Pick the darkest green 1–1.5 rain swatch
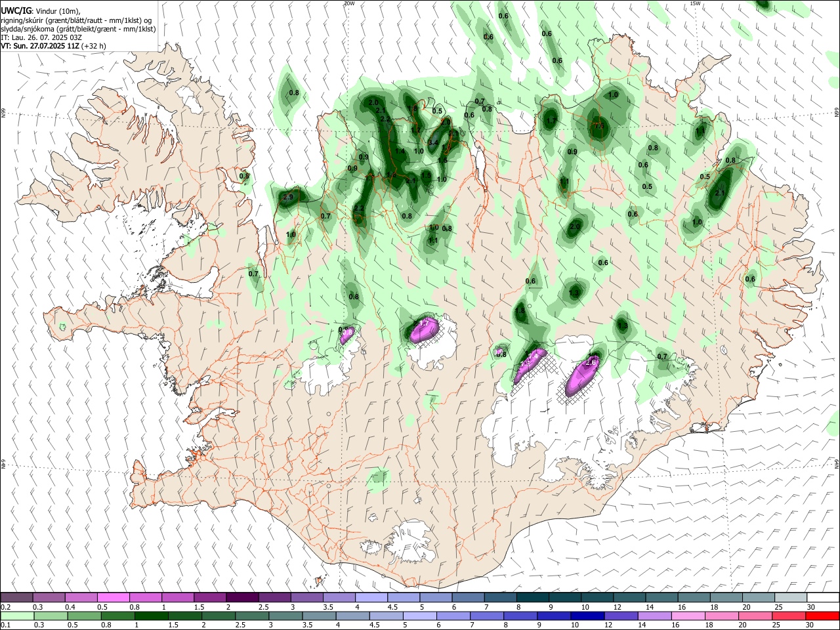This screenshot has width=840, height=630. pyautogui.click(x=152, y=616)
